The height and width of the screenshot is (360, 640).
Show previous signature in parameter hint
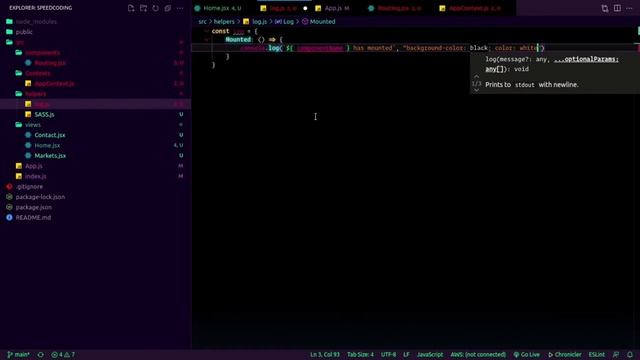[476, 76]
